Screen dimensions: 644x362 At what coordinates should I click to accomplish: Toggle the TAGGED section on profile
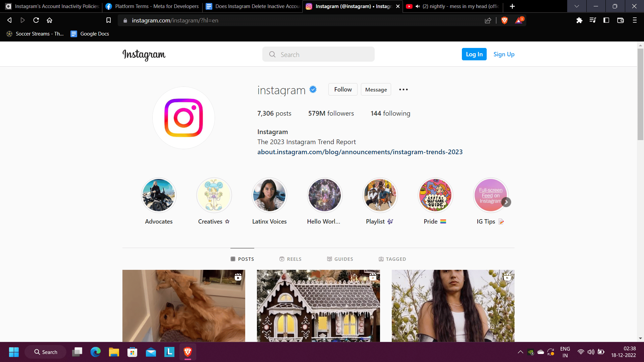click(392, 258)
